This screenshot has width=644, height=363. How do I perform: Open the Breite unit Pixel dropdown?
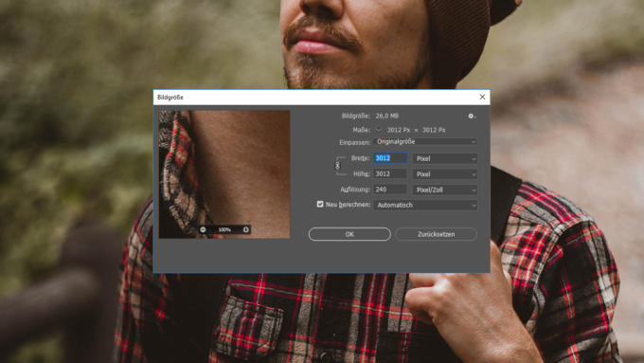pos(445,158)
